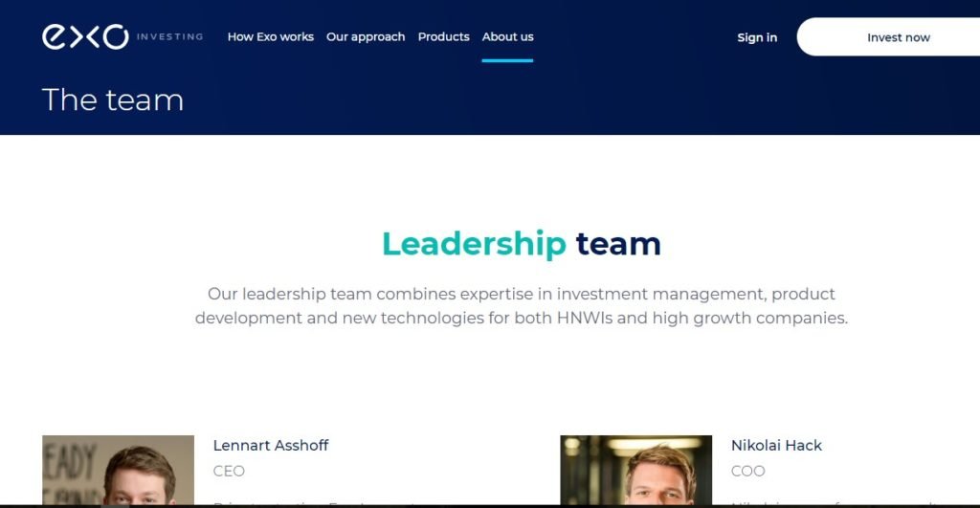This screenshot has height=508, width=980.
Task: Go to the Our approach menu item
Action: [x=366, y=37]
